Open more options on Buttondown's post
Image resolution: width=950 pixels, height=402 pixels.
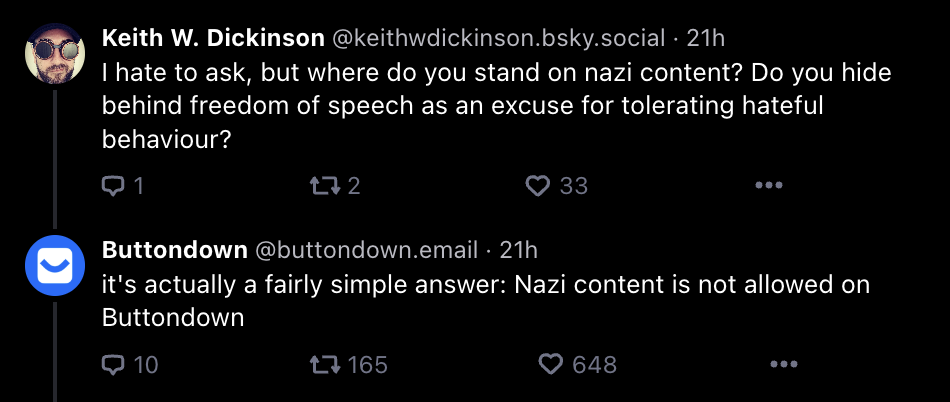[767, 365]
